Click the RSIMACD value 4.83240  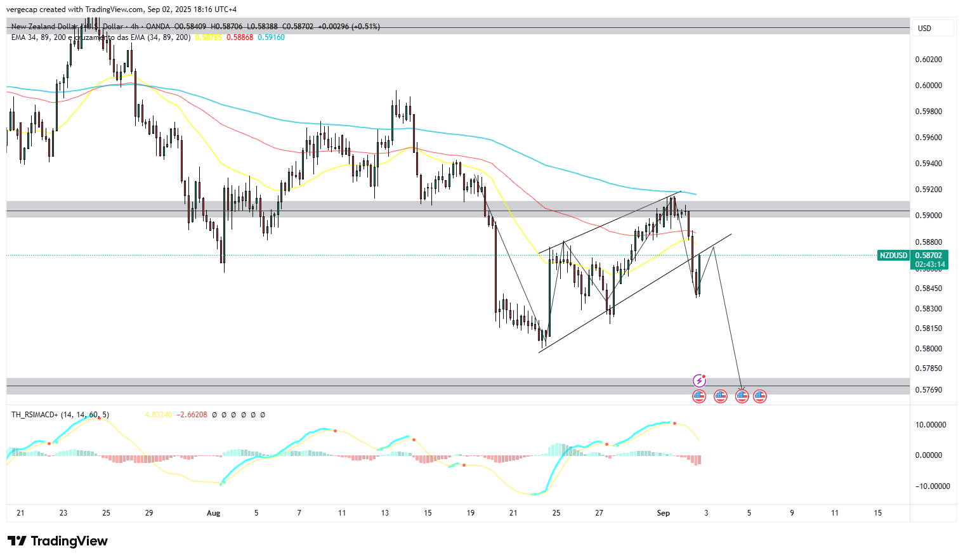point(159,415)
